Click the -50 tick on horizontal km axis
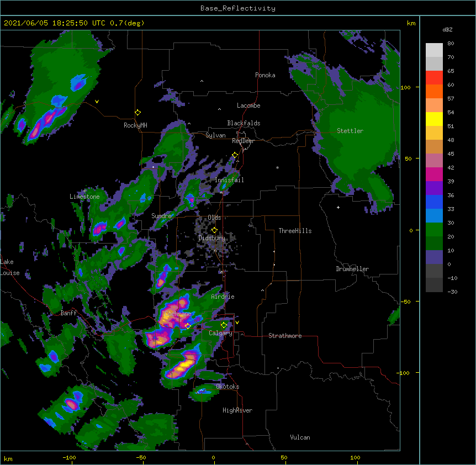Viewport: 476px width, 465px height. pos(141,457)
